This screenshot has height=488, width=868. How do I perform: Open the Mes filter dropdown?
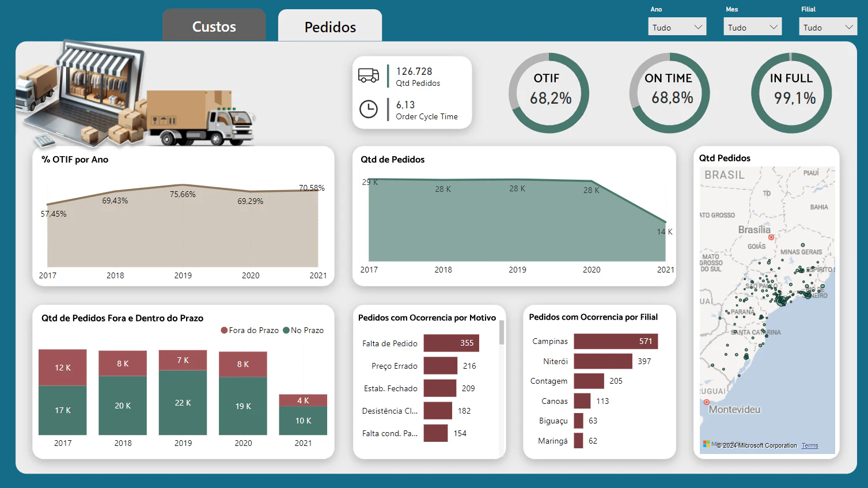(753, 27)
